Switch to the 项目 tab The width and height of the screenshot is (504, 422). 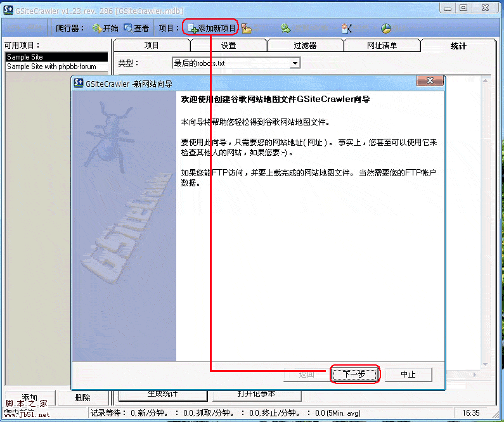(x=152, y=45)
